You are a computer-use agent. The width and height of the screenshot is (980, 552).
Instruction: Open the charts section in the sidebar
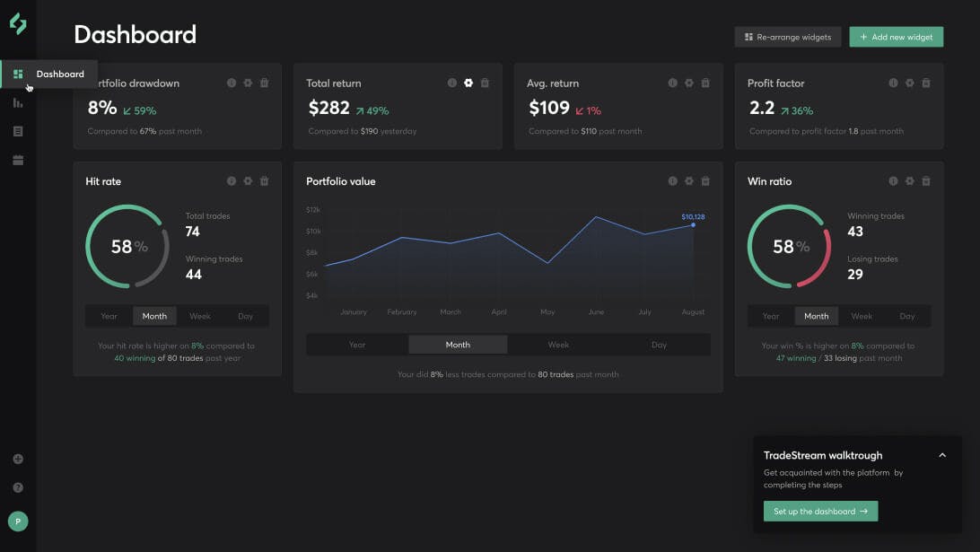18,101
